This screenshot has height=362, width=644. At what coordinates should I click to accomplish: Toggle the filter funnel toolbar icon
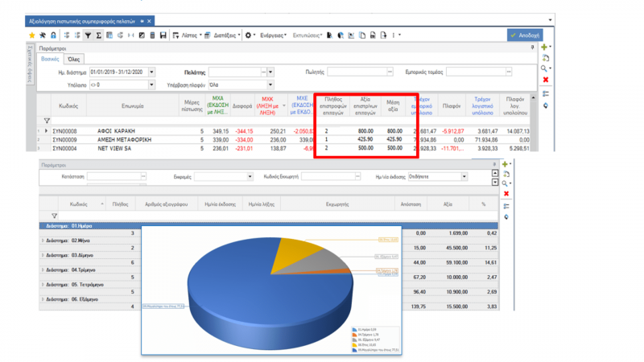click(x=88, y=35)
